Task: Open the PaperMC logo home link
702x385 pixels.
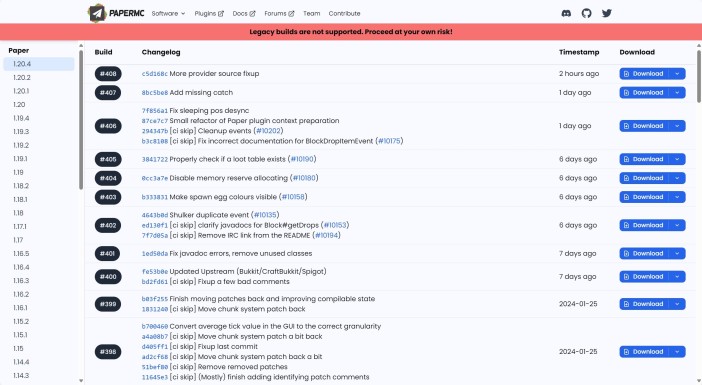Action: pos(116,13)
